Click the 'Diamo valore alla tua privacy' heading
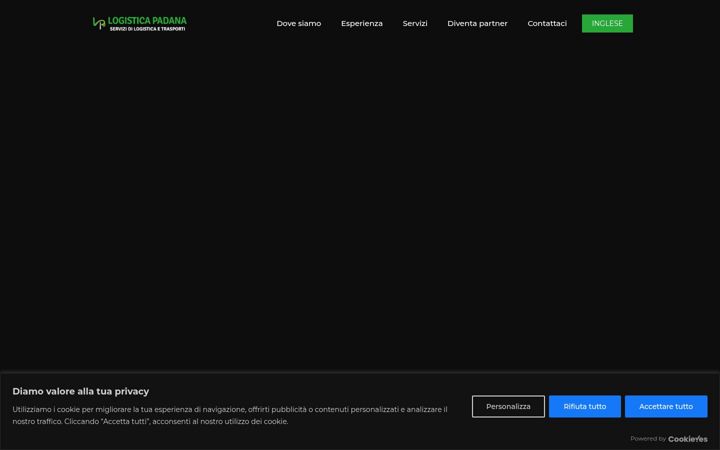 pyautogui.click(x=81, y=391)
